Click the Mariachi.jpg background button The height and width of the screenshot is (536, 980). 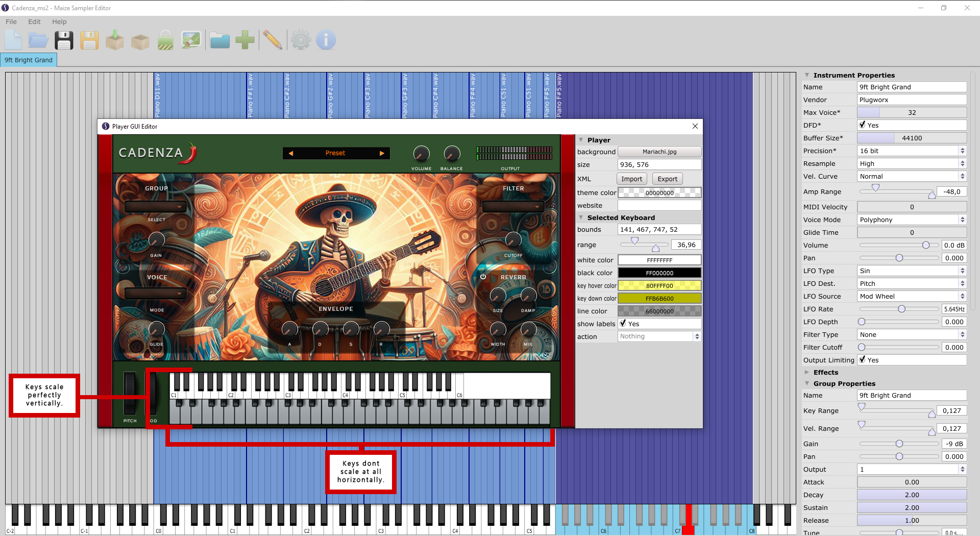click(x=659, y=152)
